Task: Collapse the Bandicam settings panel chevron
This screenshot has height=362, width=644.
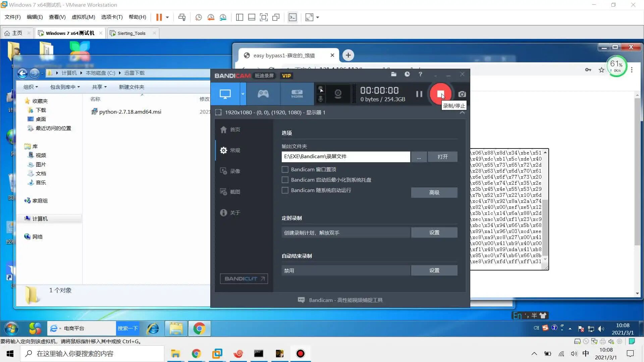Action: pyautogui.click(x=462, y=113)
